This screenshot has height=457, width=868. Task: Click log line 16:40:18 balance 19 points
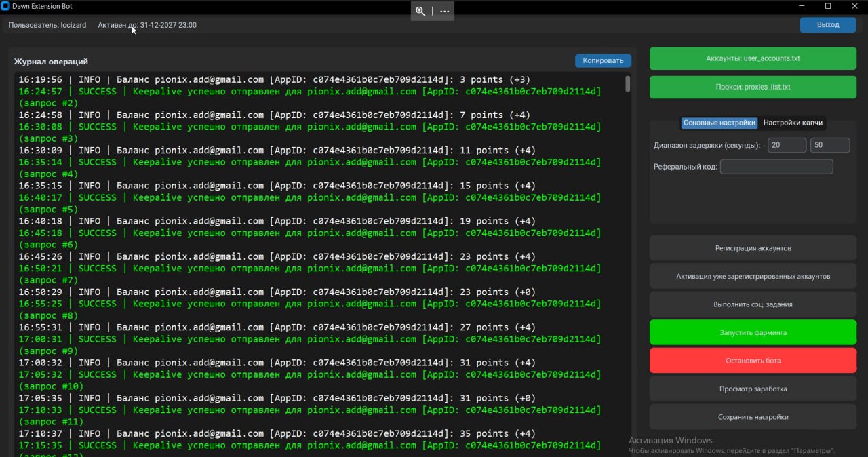click(277, 221)
